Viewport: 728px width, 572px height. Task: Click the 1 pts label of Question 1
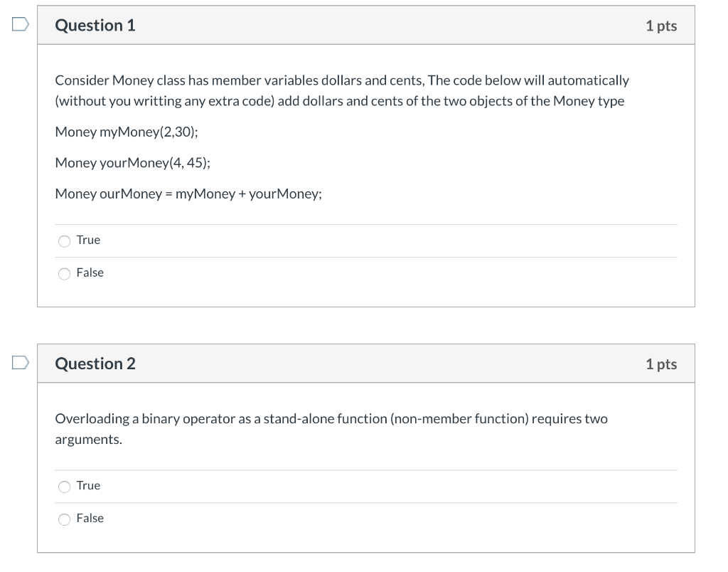(661, 26)
